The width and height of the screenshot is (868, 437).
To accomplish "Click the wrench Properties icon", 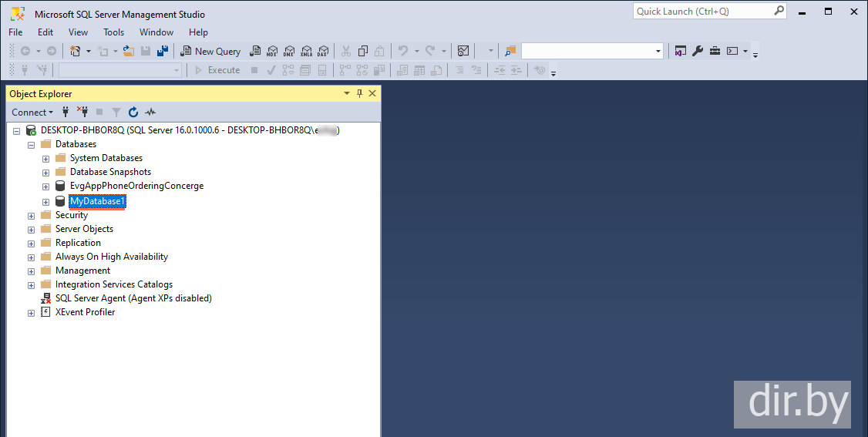I will click(x=698, y=51).
